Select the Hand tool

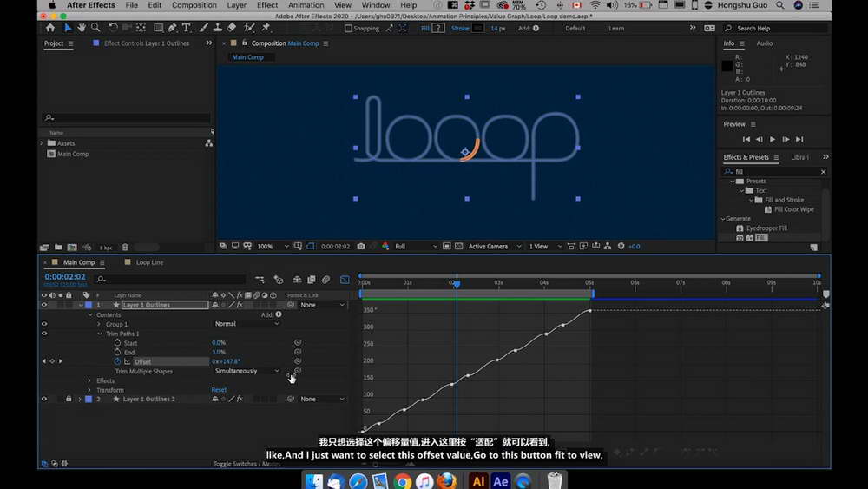[82, 28]
